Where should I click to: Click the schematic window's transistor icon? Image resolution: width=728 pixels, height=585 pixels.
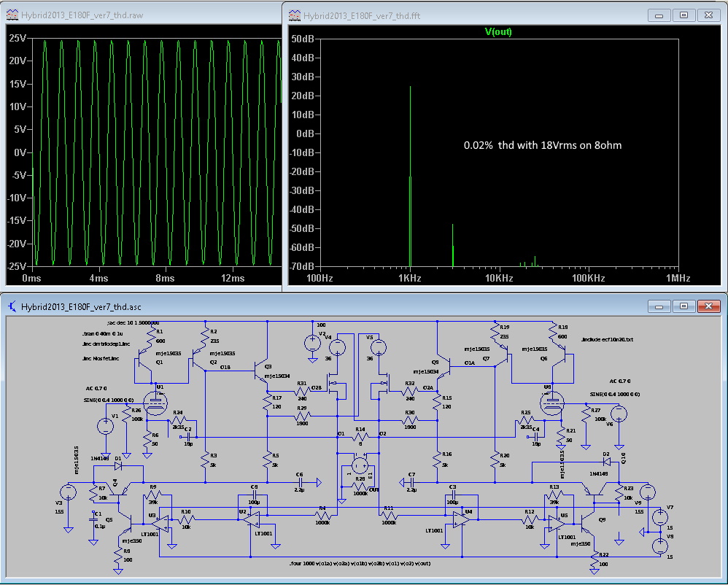point(12,307)
